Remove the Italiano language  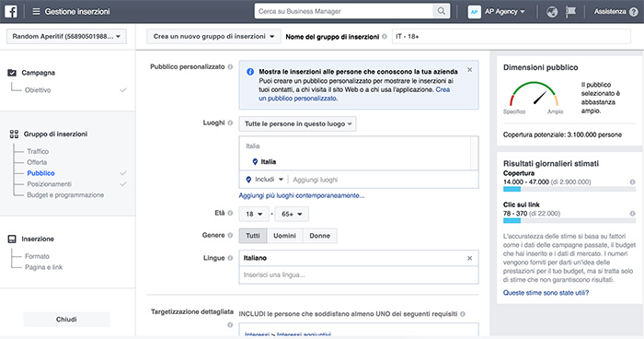(x=470, y=258)
